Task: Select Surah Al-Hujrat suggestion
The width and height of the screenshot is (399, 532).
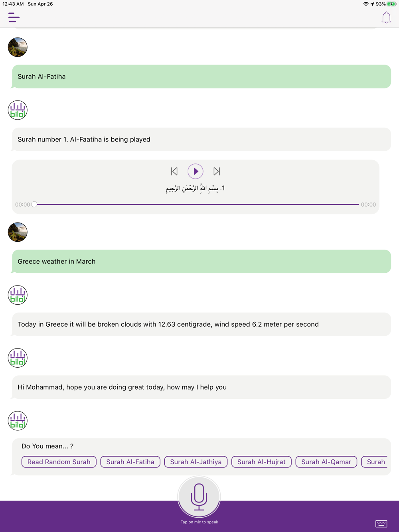Action: point(261,462)
